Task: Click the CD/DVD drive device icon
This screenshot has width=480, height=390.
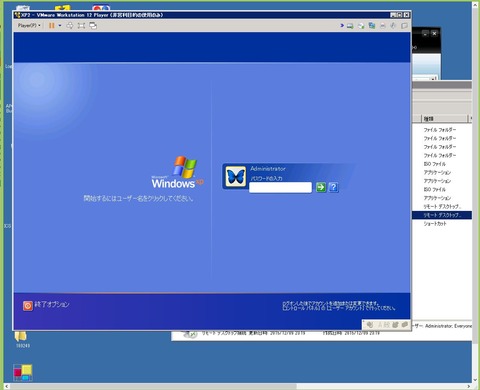Action: coord(361,26)
